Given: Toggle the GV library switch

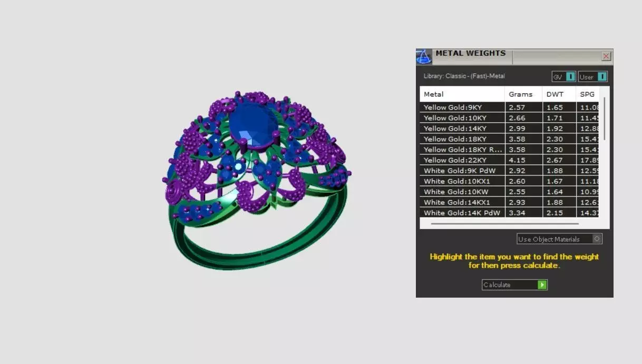Looking at the screenshot, I should (x=564, y=77).
